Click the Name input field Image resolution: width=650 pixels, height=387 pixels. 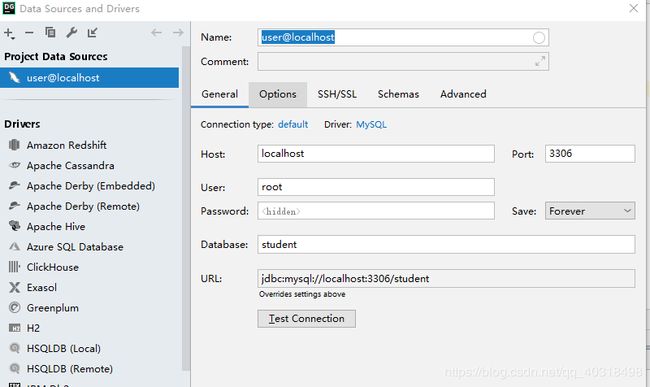[x=403, y=37]
